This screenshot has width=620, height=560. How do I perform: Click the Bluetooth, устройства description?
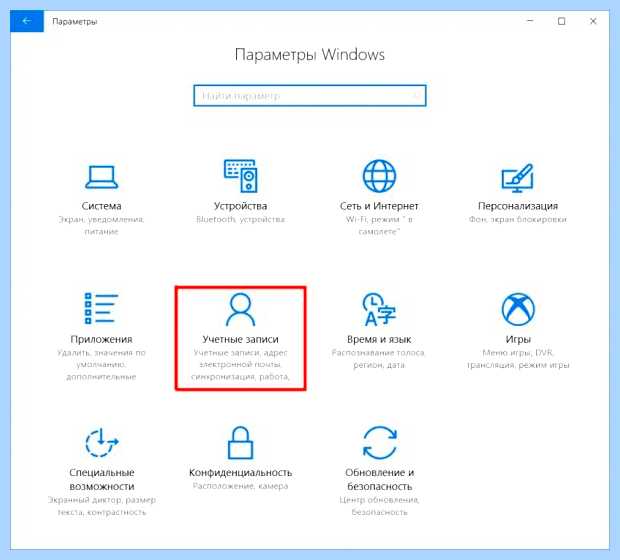click(x=240, y=219)
